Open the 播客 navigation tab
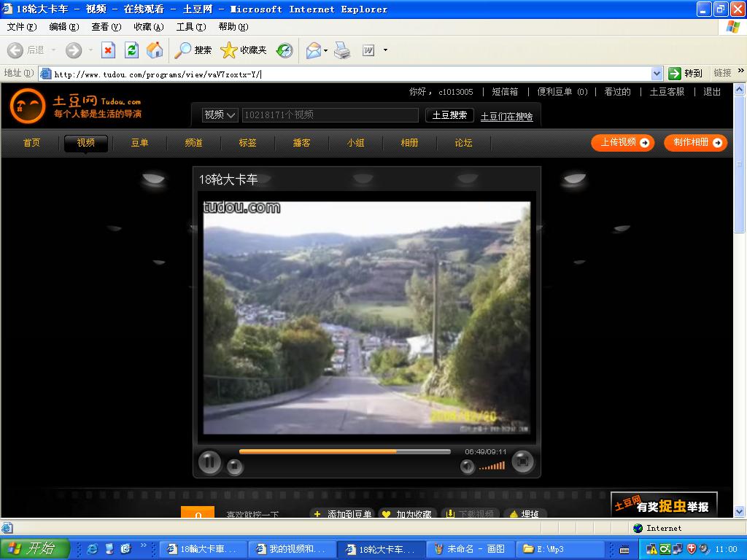747x560 pixels. [301, 143]
